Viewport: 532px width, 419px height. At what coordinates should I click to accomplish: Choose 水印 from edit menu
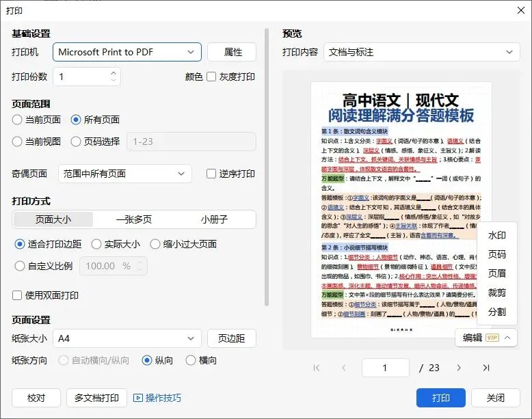[496, 235]
